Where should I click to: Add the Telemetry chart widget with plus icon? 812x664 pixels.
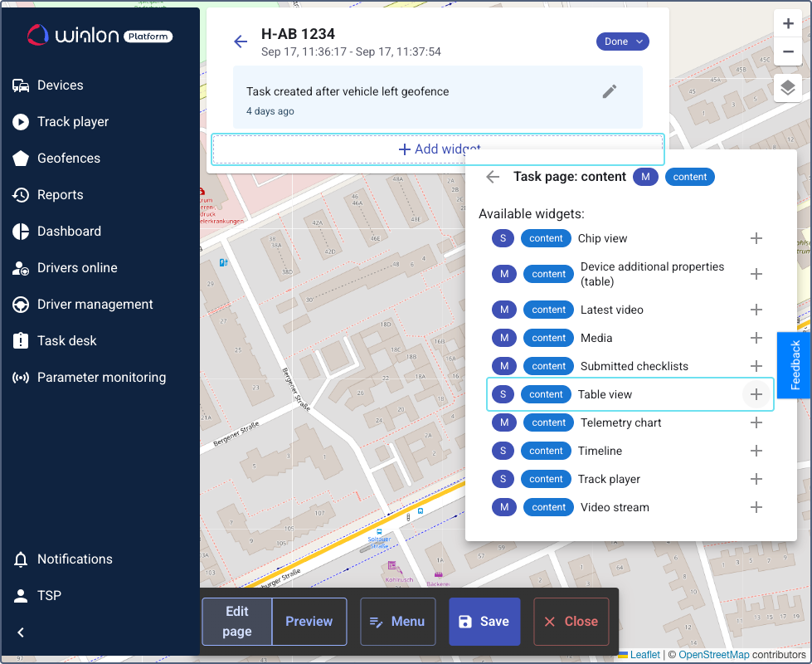tap(756, 422)
